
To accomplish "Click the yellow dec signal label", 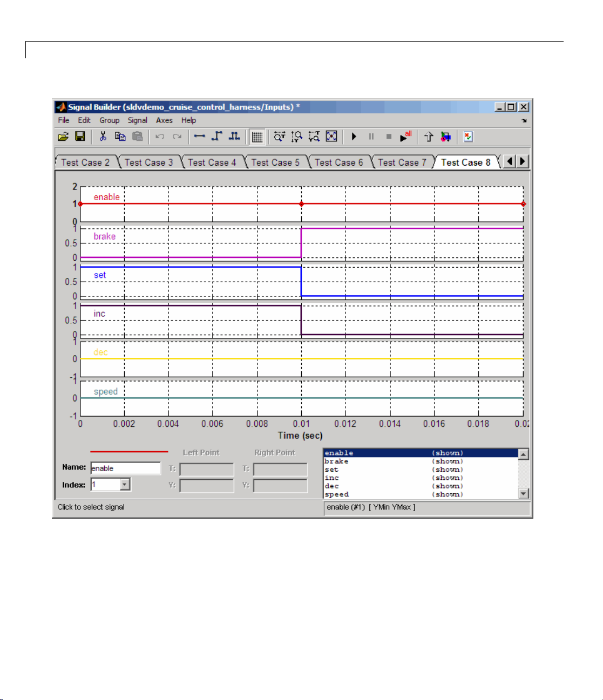I will point(100,352).
